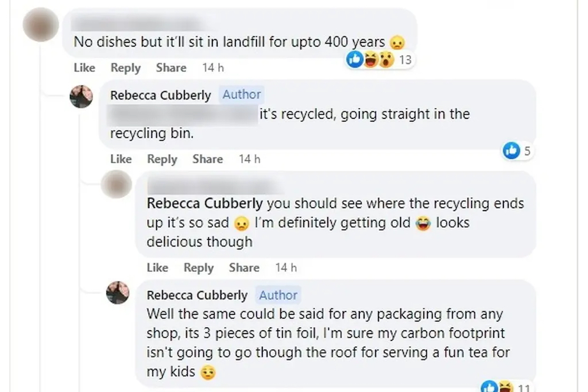Click the 14 h timestamp on landfill comment
Viewport: 588px width, 392px height.
coord(213,68)
